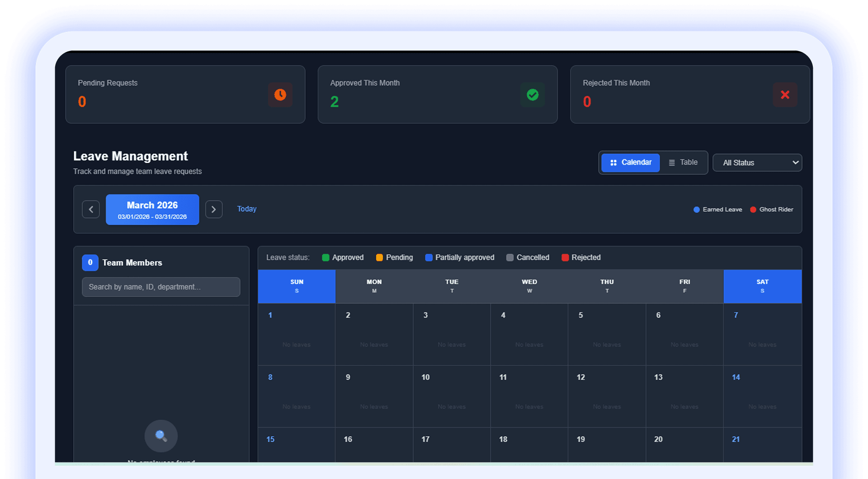Screen dimensions: 868x479
Task: Click the Earned Leave blue dot indicator
Action: pyautogui.click(x=696, y=209)
